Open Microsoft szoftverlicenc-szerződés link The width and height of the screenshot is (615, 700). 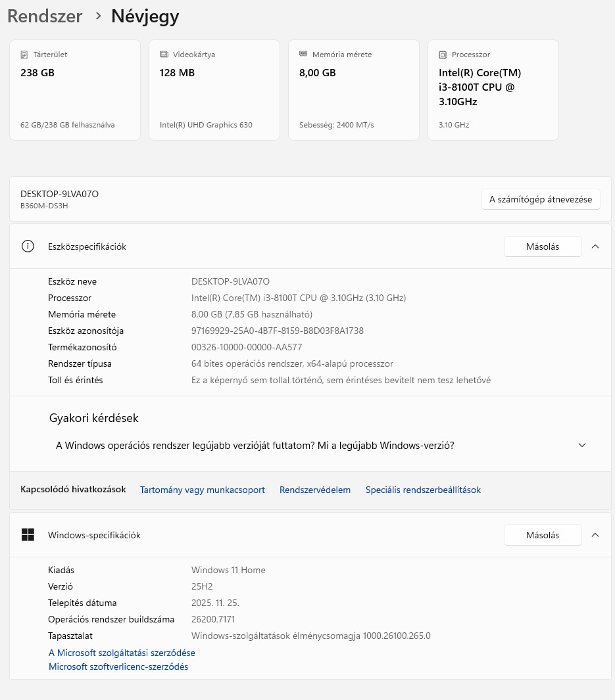[118, 666]
